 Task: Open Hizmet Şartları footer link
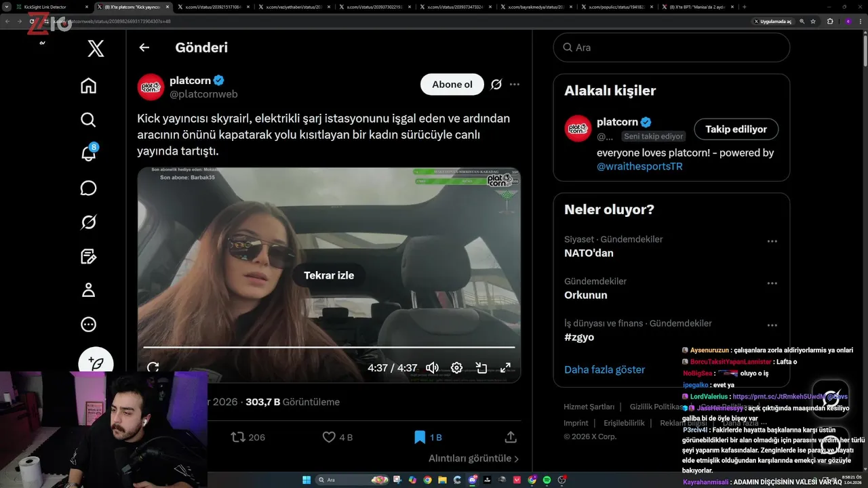pos(589,407)
